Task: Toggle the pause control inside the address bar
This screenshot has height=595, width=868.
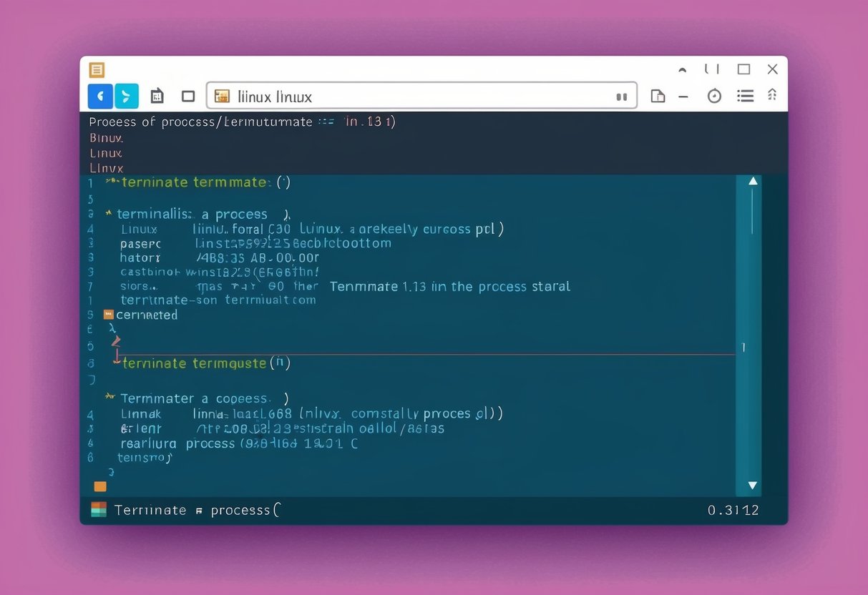Action: [x=622, y=95]
